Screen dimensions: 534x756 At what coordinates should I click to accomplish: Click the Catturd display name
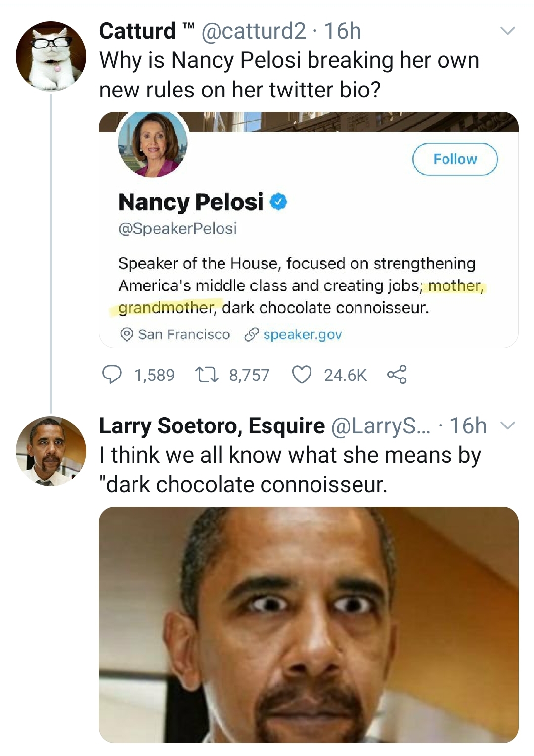(137, 31)
